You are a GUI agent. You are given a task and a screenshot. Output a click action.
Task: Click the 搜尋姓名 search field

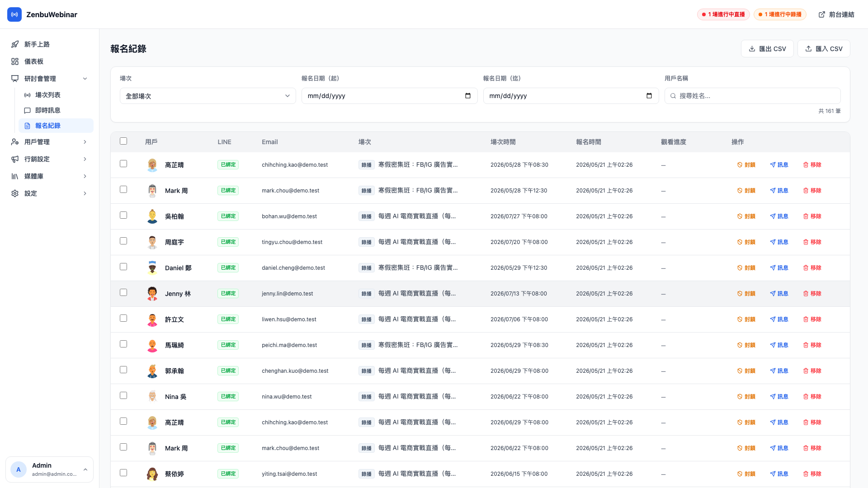tap(753, 96)
